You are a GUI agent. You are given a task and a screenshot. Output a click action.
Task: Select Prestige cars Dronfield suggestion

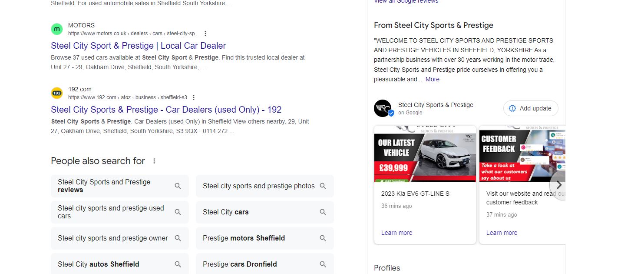[240, 264]
